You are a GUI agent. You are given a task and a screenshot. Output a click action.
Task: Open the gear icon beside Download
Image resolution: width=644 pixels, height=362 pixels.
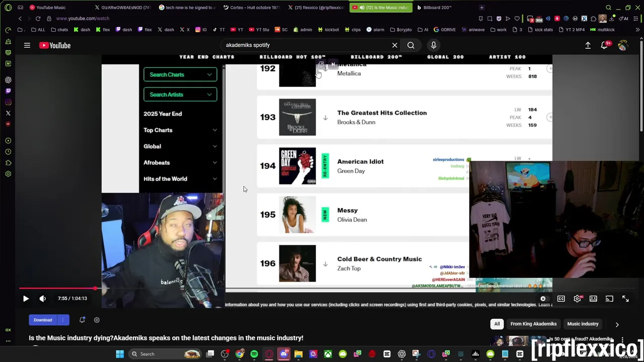pos(97,320)
